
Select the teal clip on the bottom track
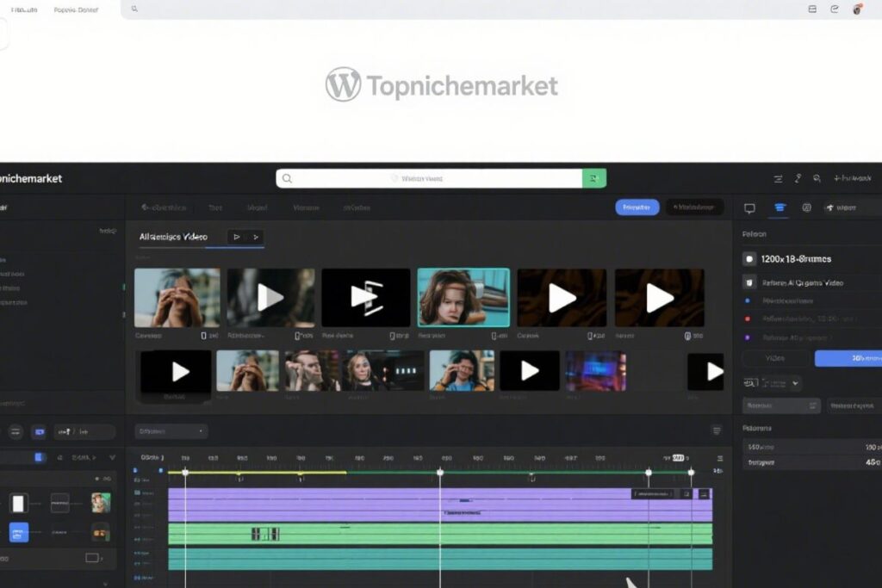coord(440,559)
